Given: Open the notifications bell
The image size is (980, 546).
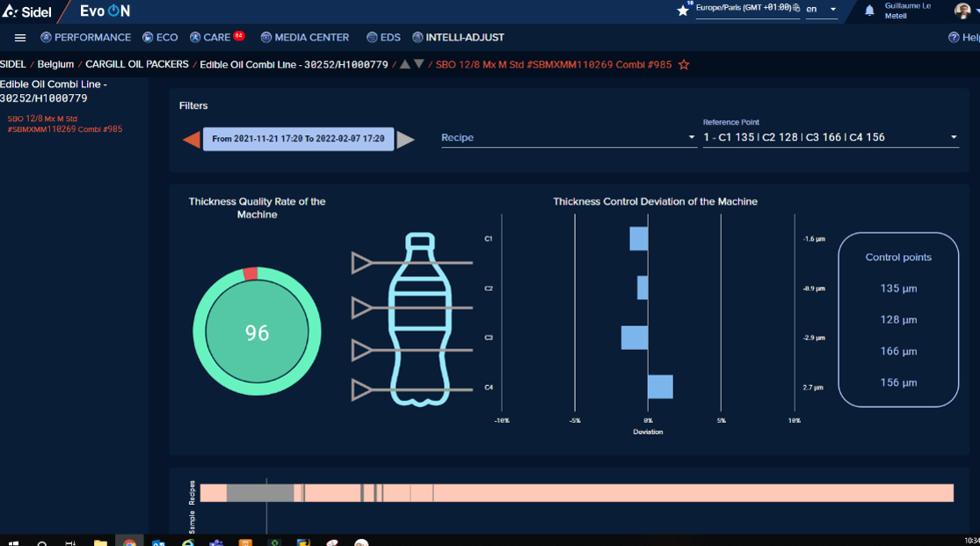Looking at the screenshot, I should [869, 11].
